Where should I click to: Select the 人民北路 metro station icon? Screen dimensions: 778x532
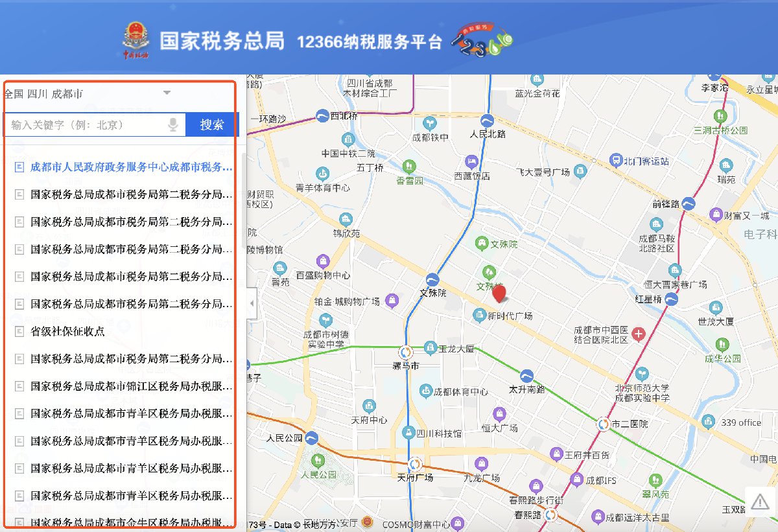pos(487,121)
